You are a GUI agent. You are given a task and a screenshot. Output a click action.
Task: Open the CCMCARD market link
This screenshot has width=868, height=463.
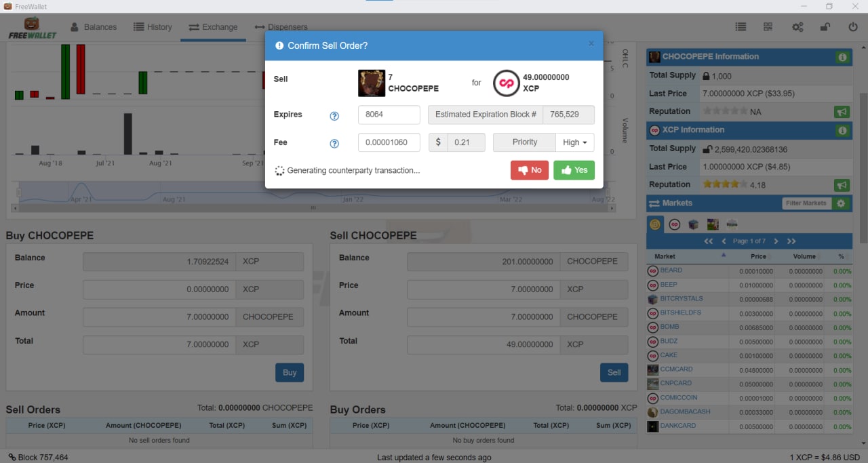click(676, 369)
